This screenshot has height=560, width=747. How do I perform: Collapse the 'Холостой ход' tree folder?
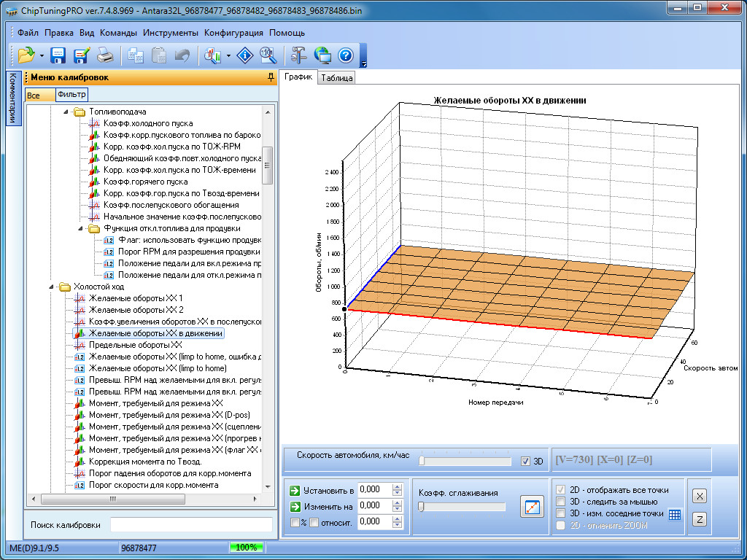[53, 287]
